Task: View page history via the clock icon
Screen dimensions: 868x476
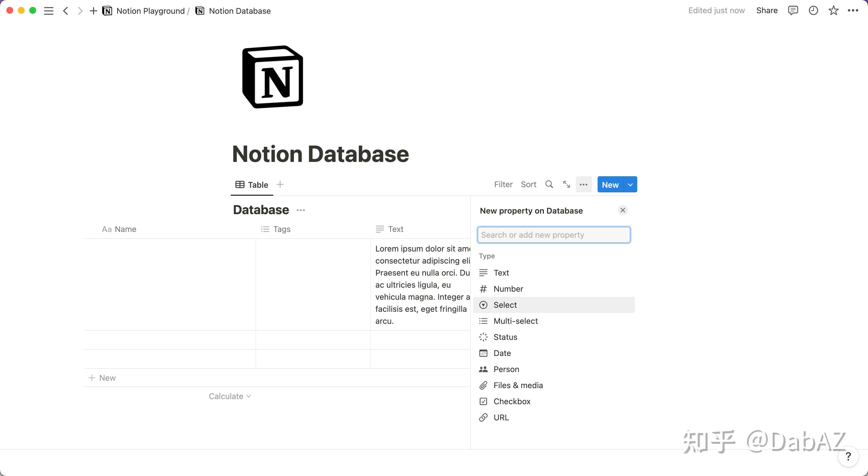Action: pyautogui.click(x=813, y=10)
